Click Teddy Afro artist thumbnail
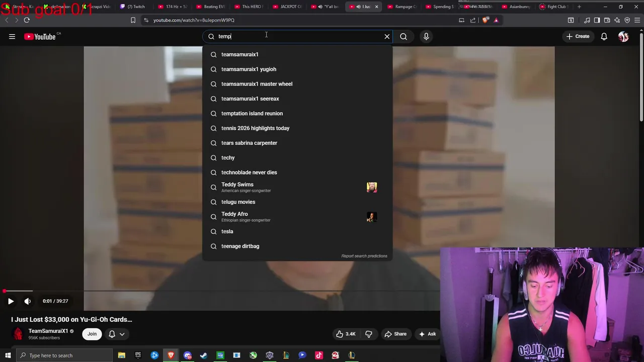 pos(372,217)
